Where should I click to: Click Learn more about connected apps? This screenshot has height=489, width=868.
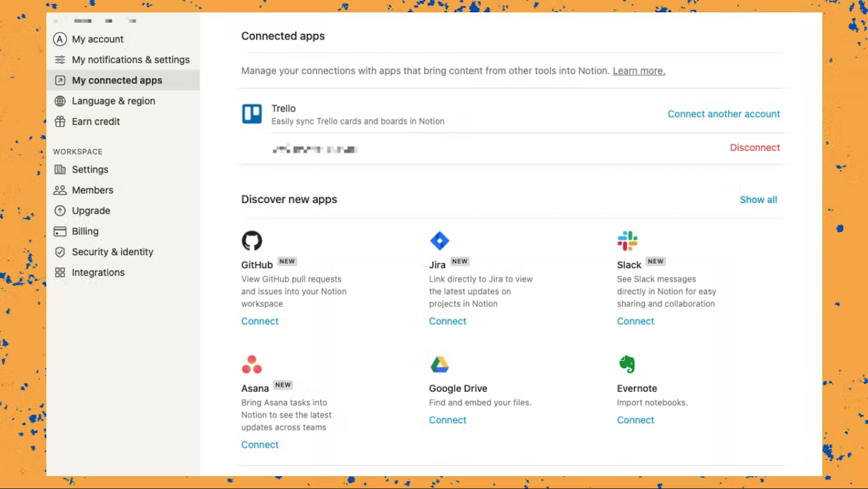(639, 70)
